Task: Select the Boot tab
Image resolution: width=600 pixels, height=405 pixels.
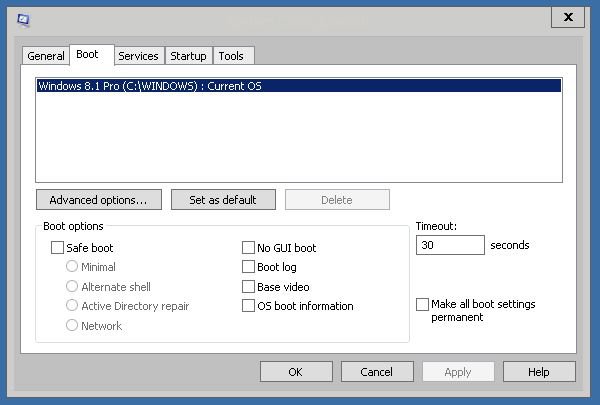Action: click(91, 55)
